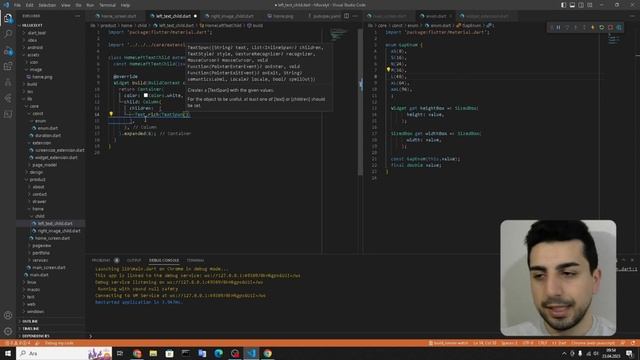Image resolution: width=640 pixels, height=360 pixels.
Task: Collapse the product folder
Action: [x=37, y=180]
